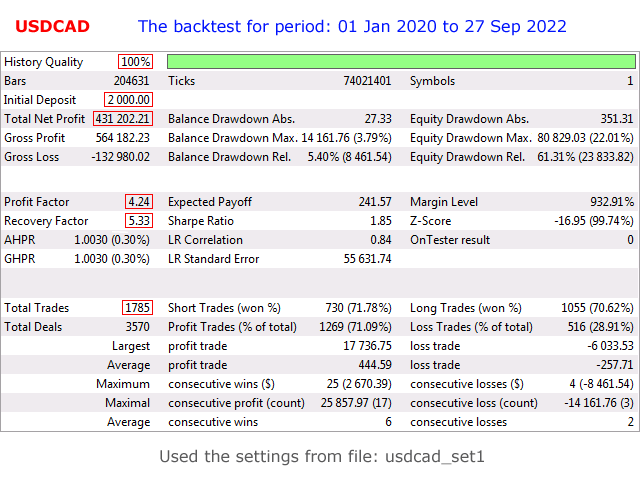The image size is (640, 480).
Task: Click the Gross Profit 564 182.23 value
Action: 122,138
